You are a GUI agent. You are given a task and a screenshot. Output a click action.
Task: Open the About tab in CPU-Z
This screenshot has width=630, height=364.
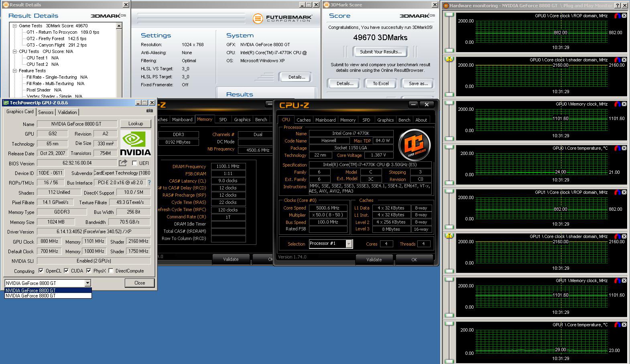pyautogui.click(x=421, y=120)
